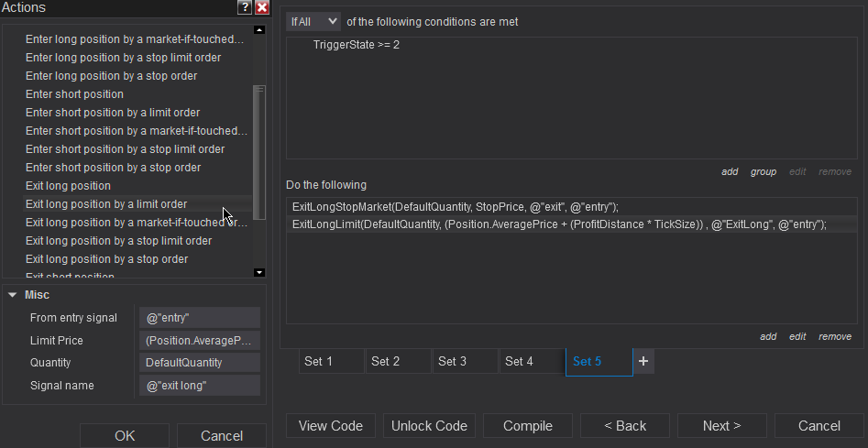Select "Enter short position" action

point(75,94)
